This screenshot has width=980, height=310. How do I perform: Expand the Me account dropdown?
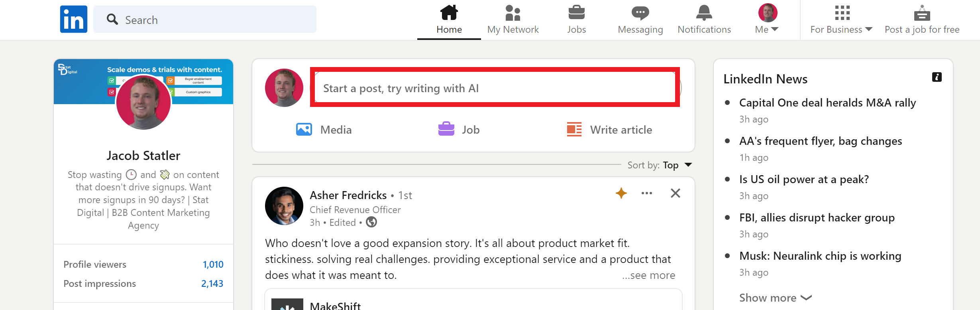pos(767,20)
